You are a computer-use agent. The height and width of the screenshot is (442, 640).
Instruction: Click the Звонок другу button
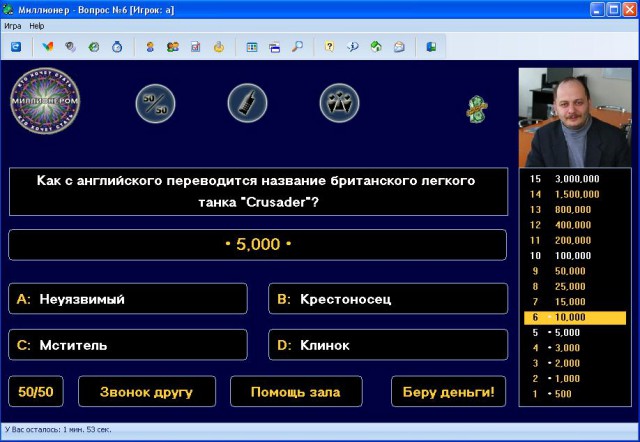click(x=147, y=391)
